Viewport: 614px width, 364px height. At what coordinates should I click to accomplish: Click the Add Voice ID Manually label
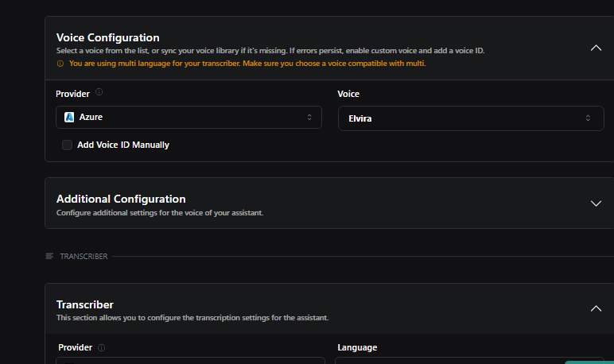click(x=123, y=145)
